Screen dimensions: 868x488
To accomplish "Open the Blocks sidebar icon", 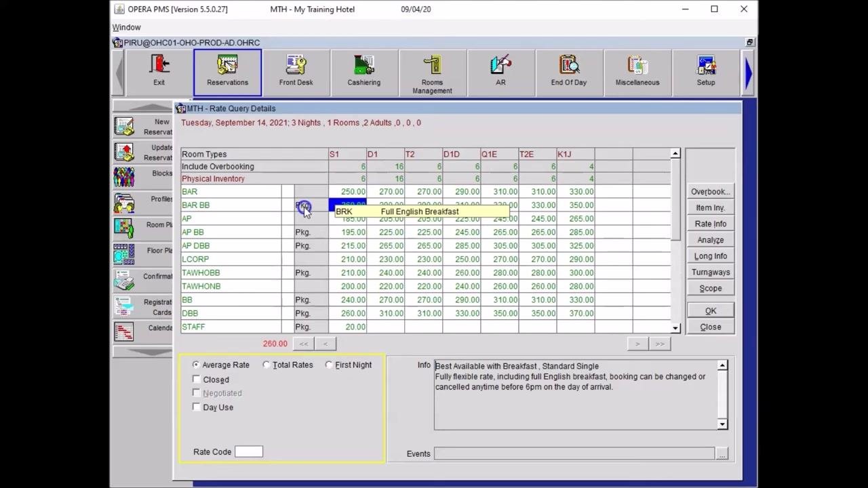I will [124, 178].
